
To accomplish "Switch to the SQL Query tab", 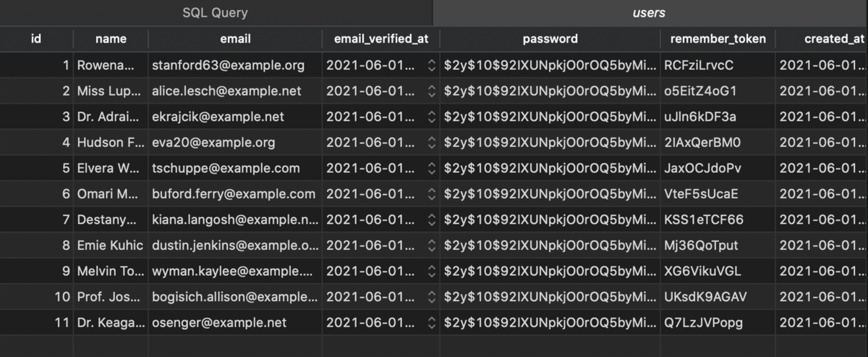I will coord(215,12).
